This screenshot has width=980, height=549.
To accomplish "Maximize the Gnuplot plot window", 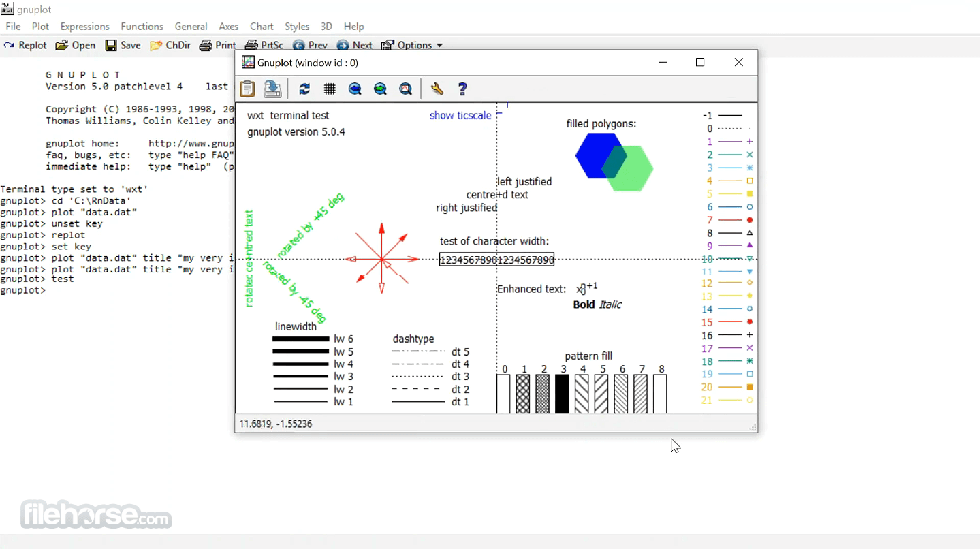I will pos(700,63).
